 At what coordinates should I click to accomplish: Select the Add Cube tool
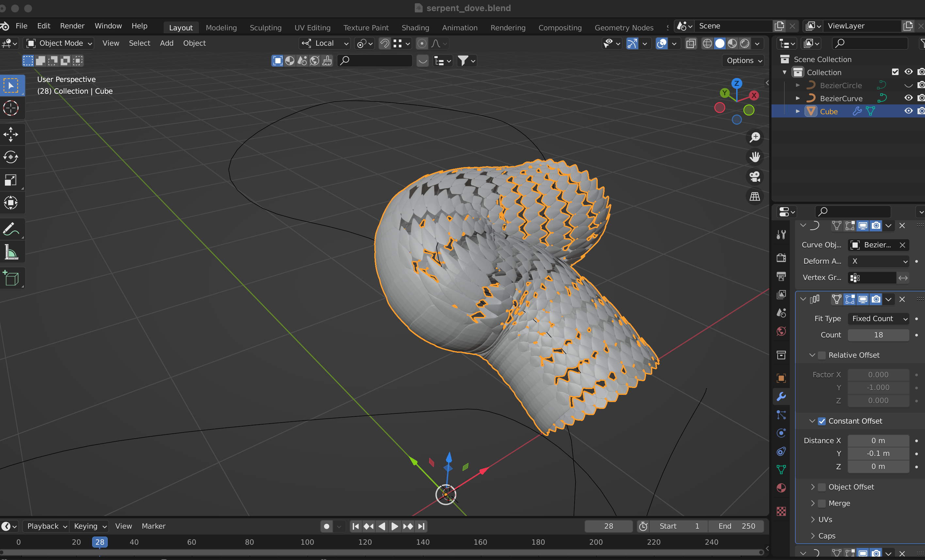pyautogui.click(x=10, y=278)
